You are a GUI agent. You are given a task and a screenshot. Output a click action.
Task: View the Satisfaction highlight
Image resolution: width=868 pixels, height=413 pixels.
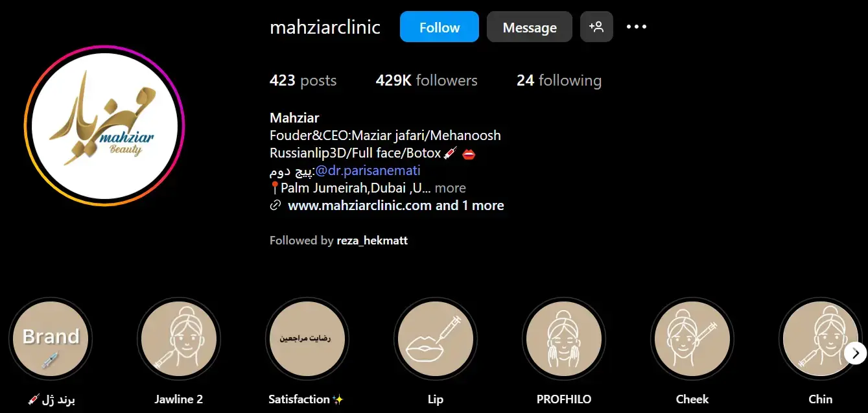click(307, 338)
